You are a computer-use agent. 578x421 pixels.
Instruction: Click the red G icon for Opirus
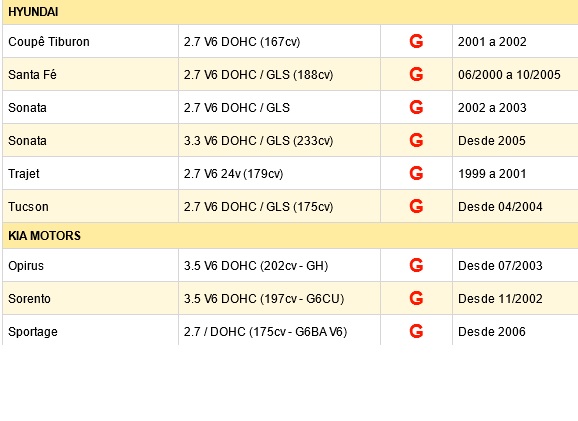click(x=416, y=265)
